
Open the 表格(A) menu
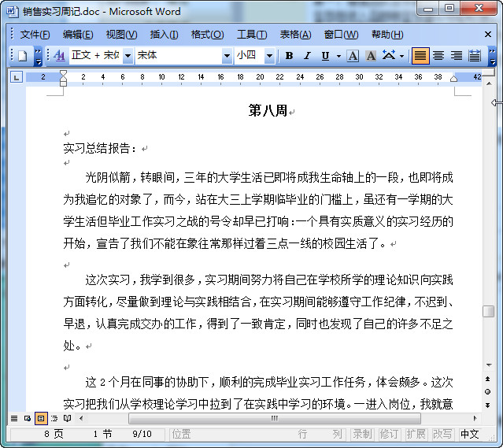[x=295, y=35]
